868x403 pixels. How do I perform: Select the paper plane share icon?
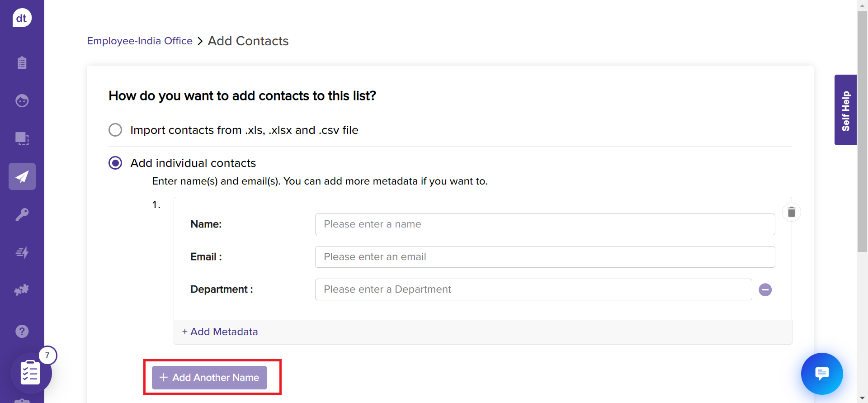click(22, 176)
